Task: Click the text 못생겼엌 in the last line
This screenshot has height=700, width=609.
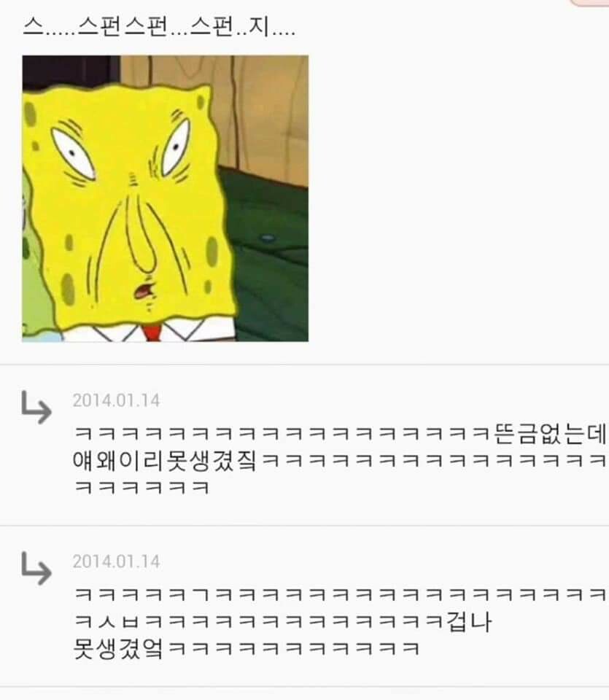Action: [118, 648]
